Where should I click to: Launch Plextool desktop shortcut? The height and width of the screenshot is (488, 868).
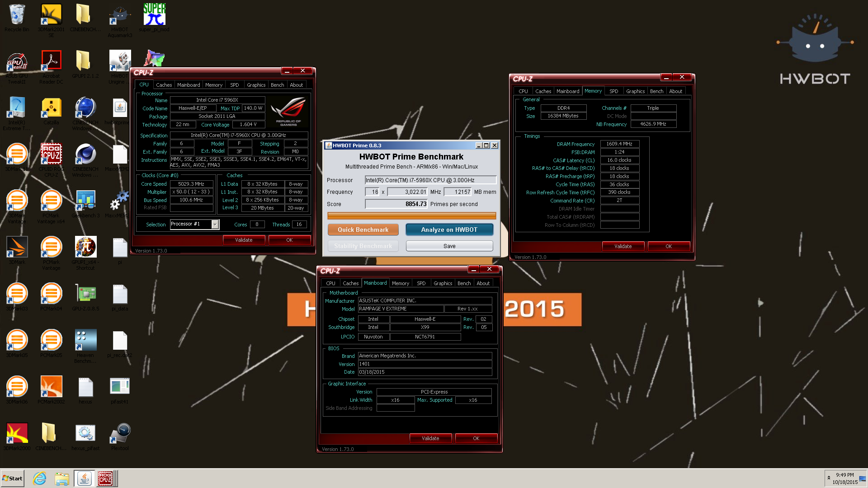tap(120, 436)
